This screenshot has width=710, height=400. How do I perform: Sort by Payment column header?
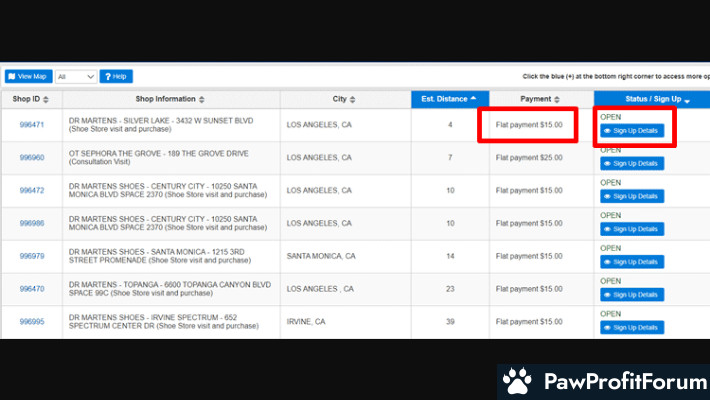(541, 99)
